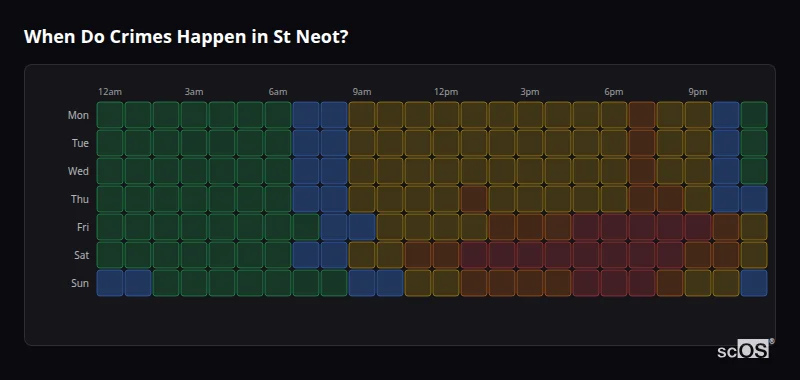
Task: Click the Wed row label
Action: pos(78,171)
